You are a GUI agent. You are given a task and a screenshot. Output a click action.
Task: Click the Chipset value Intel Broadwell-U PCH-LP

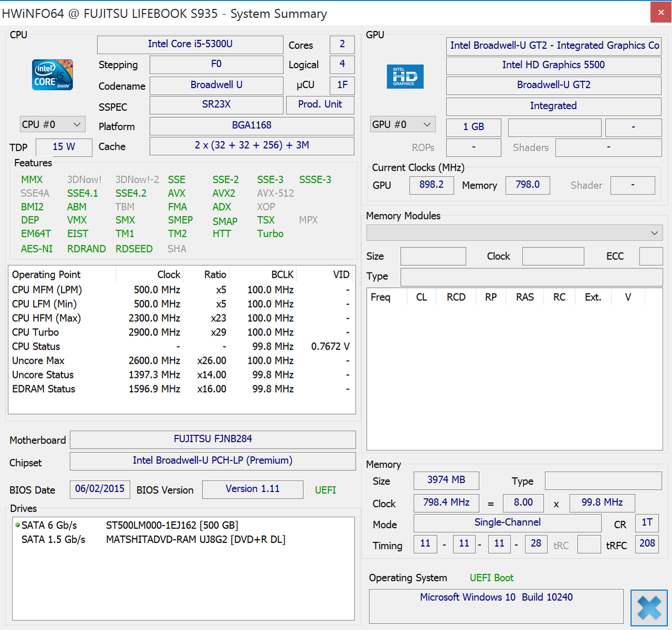click(213, 461)
